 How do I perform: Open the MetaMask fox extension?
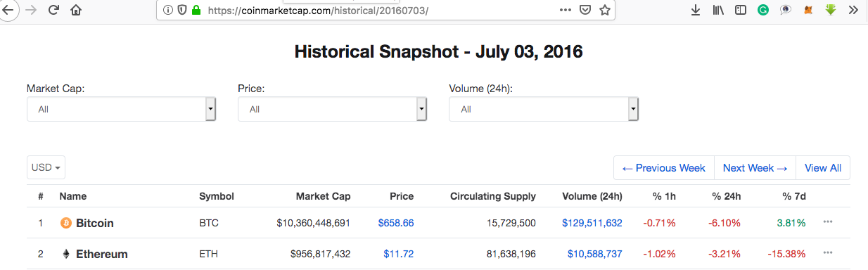tap(808, 11)
